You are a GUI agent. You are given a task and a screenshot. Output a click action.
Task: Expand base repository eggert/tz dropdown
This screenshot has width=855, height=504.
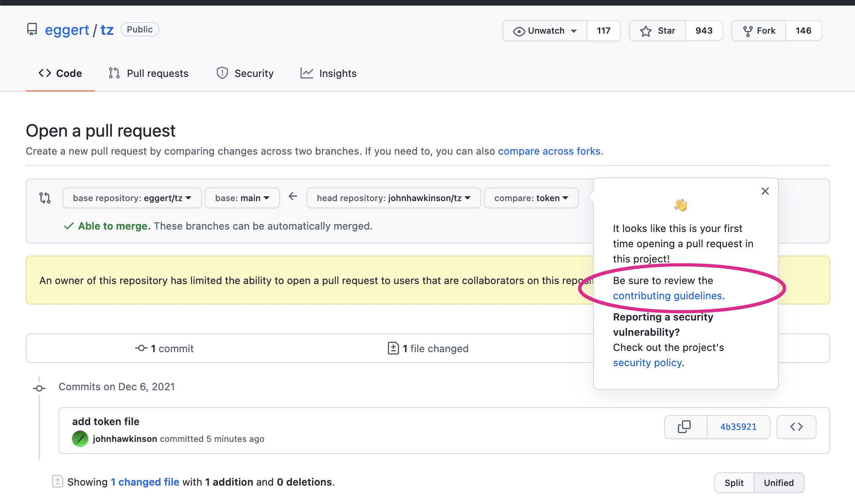click(132, 198)
